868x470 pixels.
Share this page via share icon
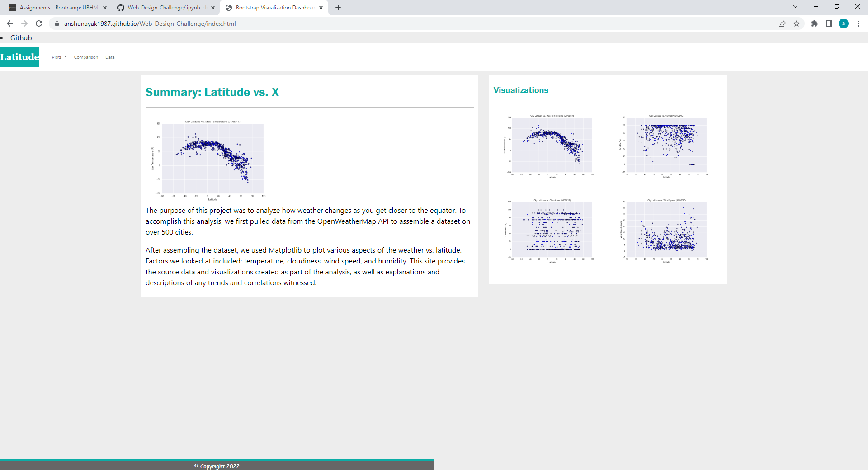pyautogui.click(x=782, y=23)
